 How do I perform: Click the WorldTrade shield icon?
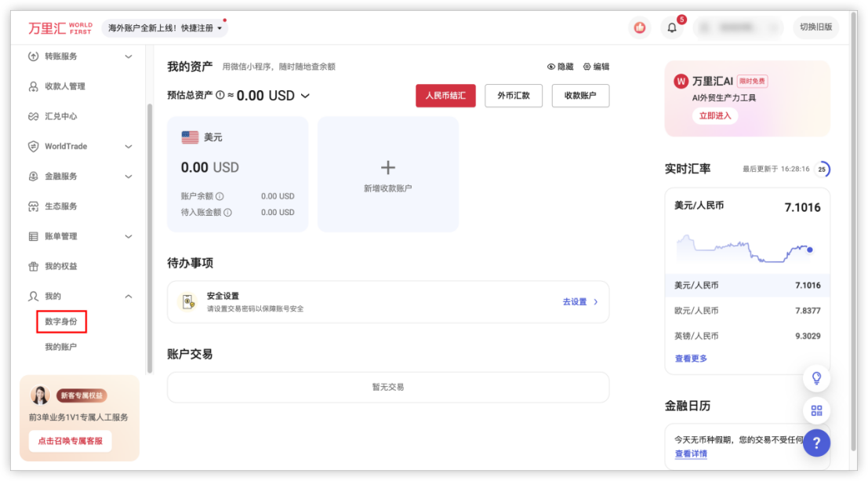tap(33, 146)
